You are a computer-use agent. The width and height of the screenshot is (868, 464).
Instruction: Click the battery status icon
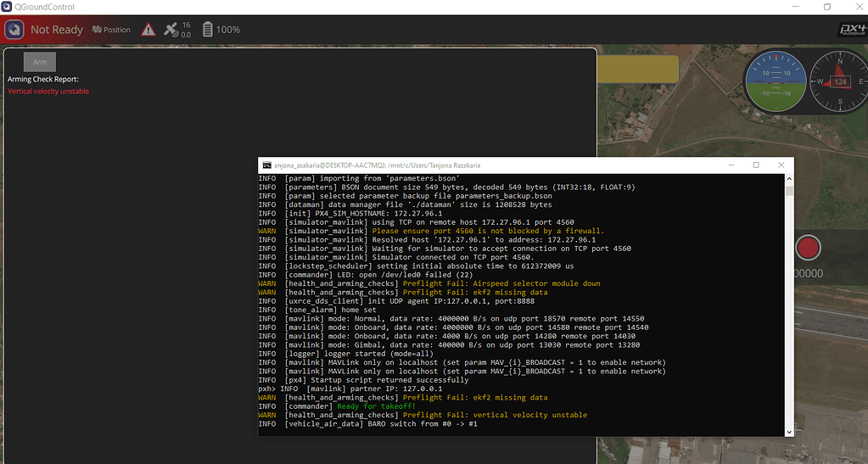tap(208, 30)
